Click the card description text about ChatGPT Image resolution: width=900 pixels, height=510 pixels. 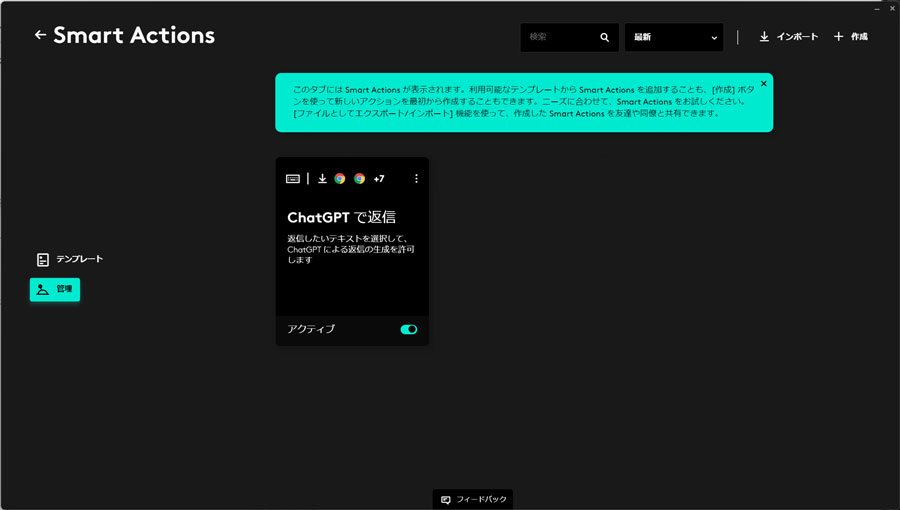click(x=351, y=249)
